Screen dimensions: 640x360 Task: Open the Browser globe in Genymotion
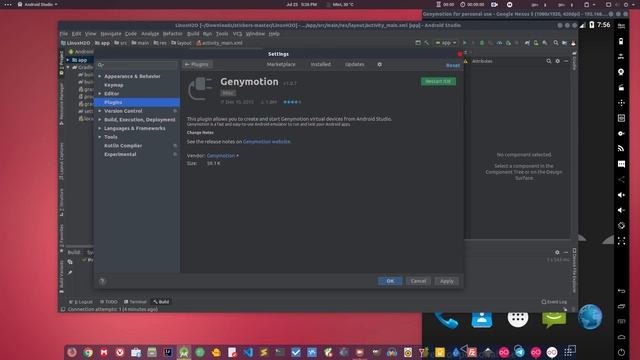tap(590, 317)
